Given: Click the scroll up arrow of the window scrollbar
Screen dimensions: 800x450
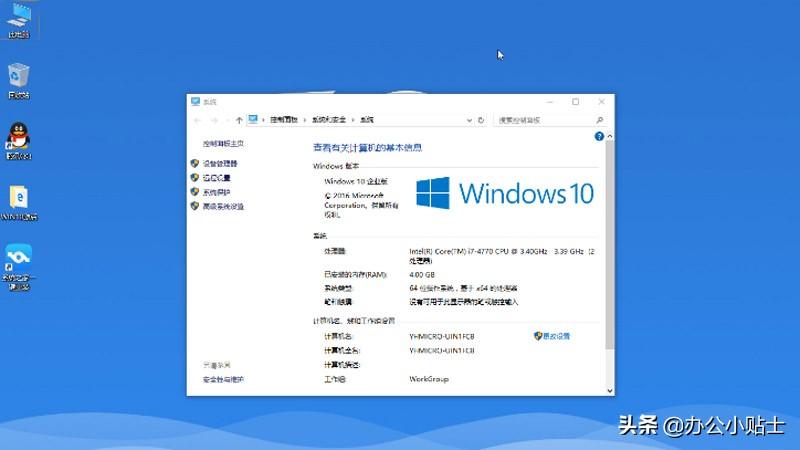Looking at the screenshot, I should 610,136.
